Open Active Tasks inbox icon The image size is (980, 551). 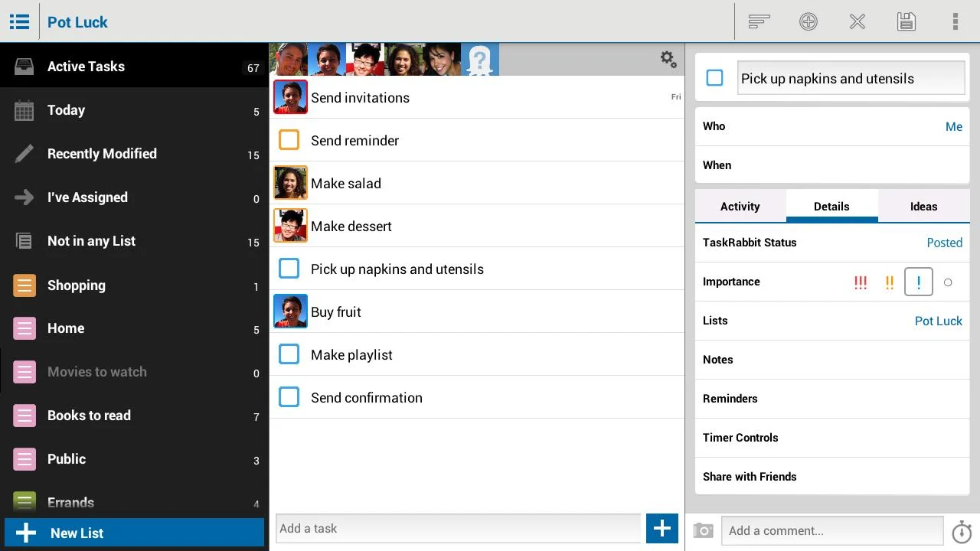click(x=24, y=67)
